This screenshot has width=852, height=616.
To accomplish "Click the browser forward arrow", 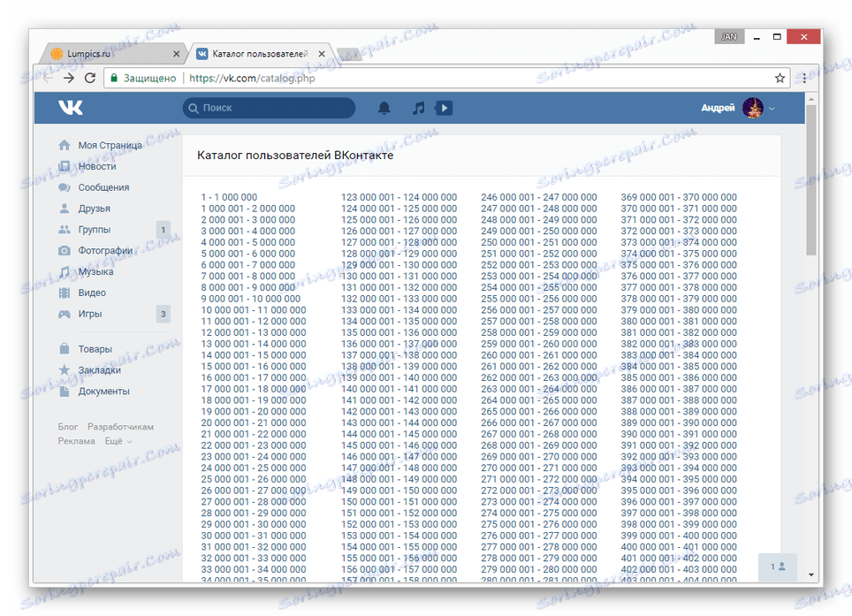I will [x=69, y=79].
